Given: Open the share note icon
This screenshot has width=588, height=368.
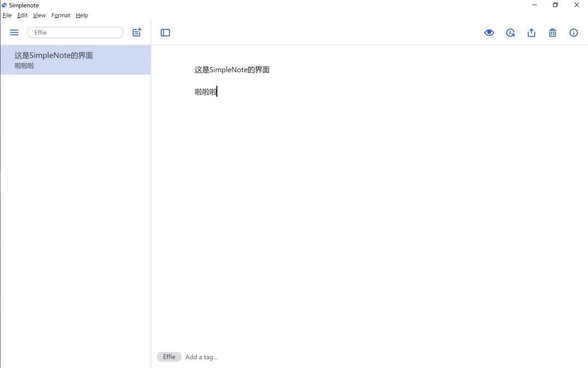Looking at the screenshot, I should tap(531, 33).
